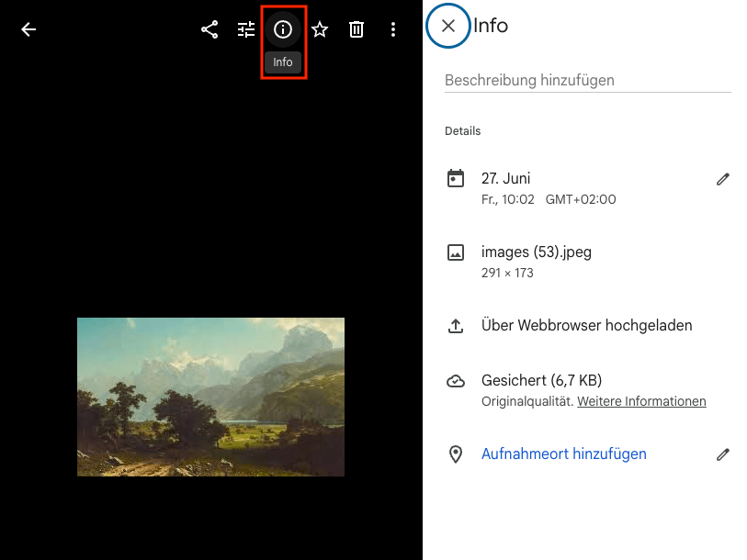This screenshot has width=747, height=560.
Task: Mark the photo as favorite
Action: pos(320,28)
